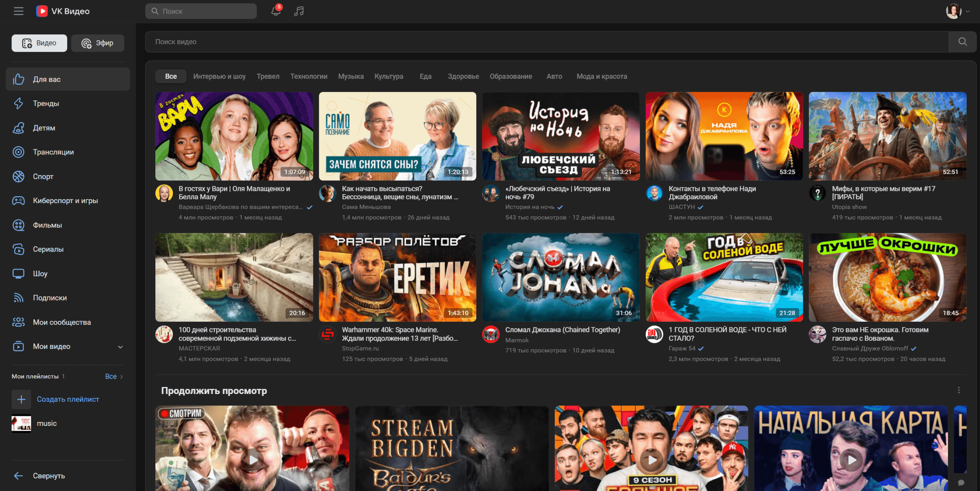Select the Музыка category tab

click(350, 76)
